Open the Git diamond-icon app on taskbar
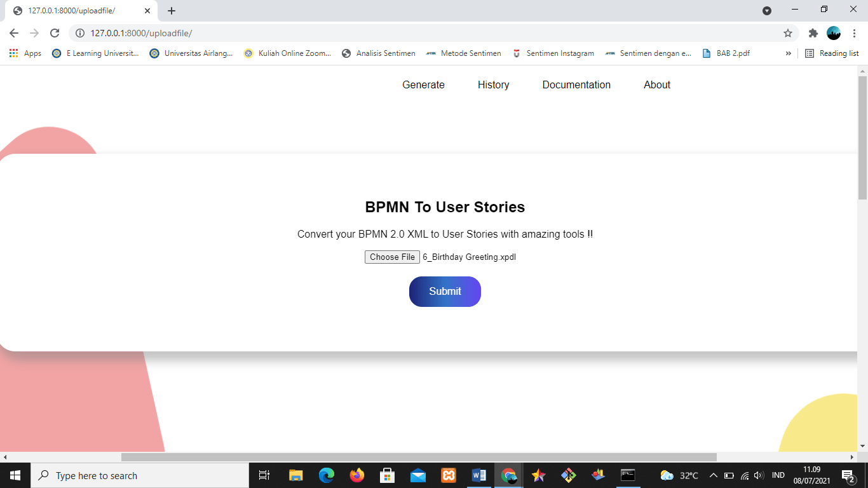The image size is (868, 488). click(x=569, y=475)
